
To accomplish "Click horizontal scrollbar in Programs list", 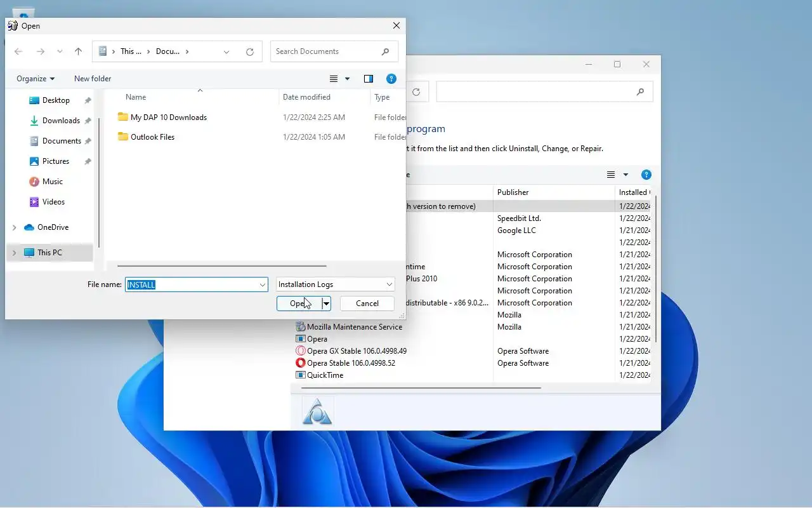I will pos(421,388).
